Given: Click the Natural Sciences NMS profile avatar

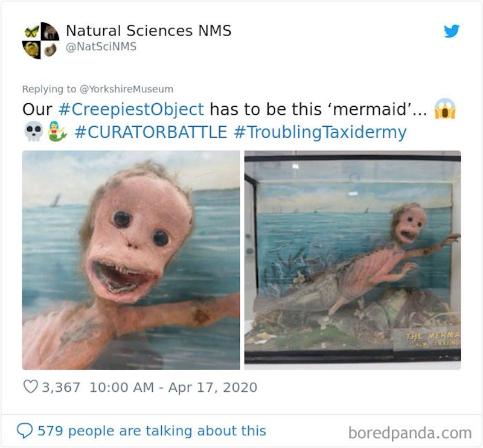Looking at the screenshot, I should [x=40, y=40].
